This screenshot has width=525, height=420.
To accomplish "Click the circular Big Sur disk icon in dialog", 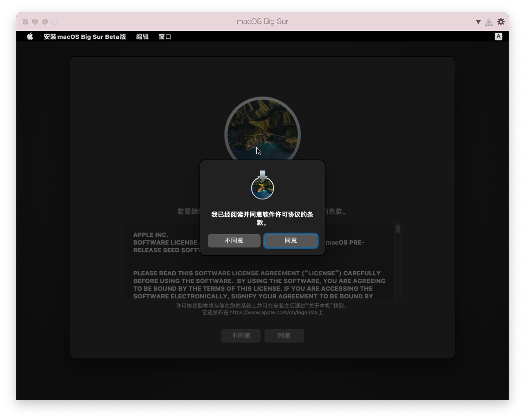I will (x=262, y=189).
